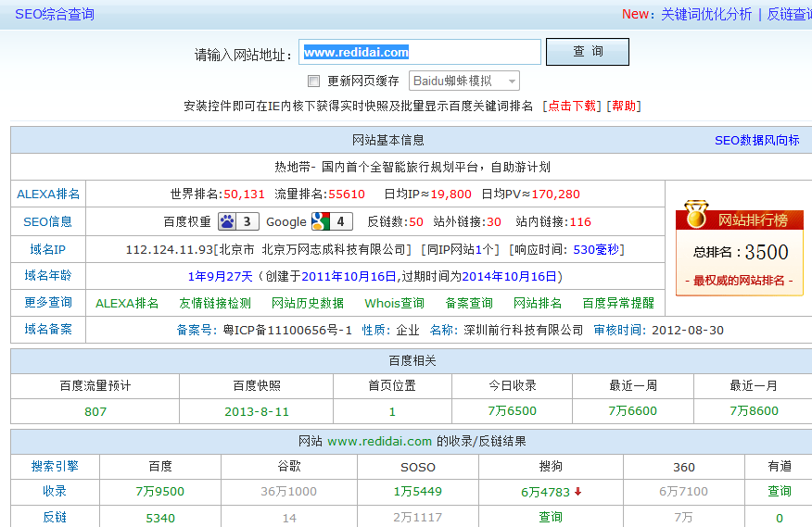
Task: Click the 站外链接 value 30
Action: pyautogui.click(x=493, y=222)
